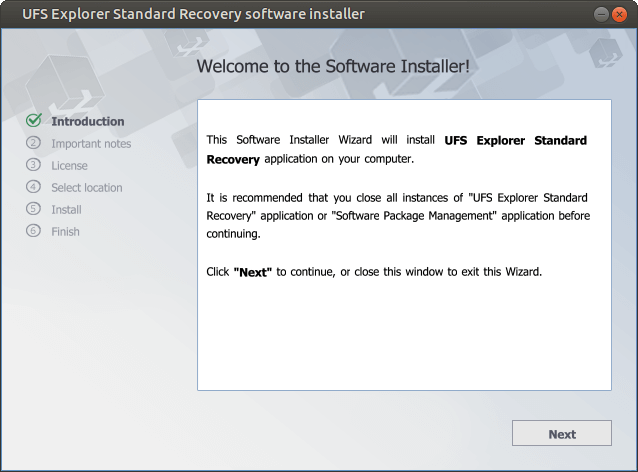The image size is (638, 472).
Task: Click the step 4 circle icon
Action: 33,187
